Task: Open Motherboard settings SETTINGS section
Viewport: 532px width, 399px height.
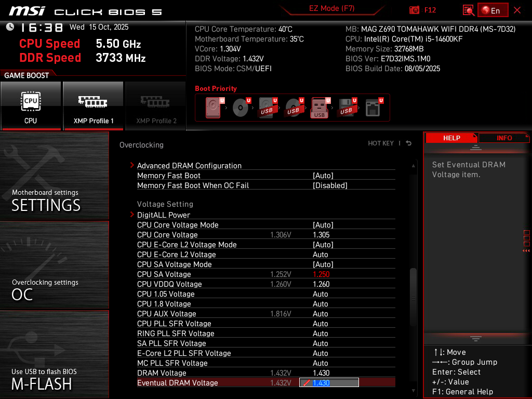Action: [54, 176]
